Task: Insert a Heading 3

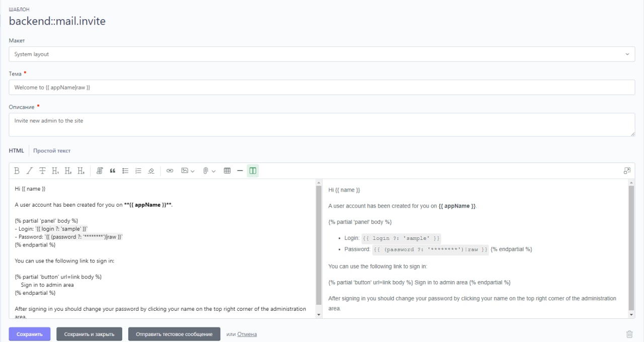Action: (x=81, y=171)
